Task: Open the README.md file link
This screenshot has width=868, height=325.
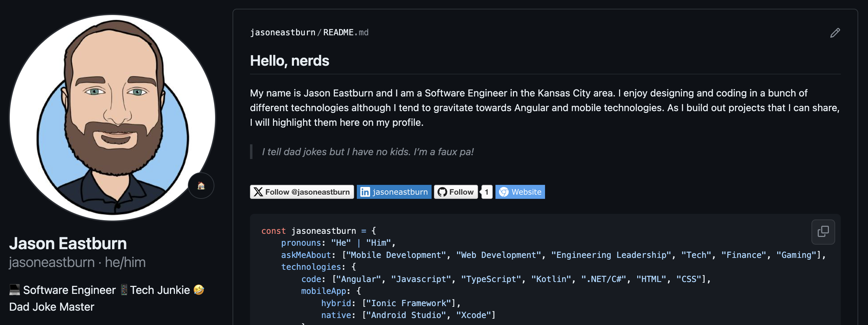Action: pyautogui.click(x=345, y=32)
